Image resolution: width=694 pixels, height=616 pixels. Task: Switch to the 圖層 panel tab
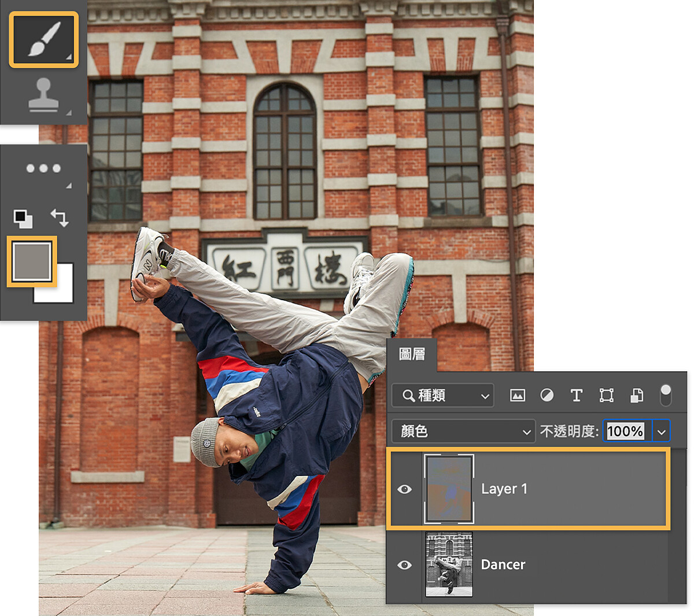click(x=412, y=354)
